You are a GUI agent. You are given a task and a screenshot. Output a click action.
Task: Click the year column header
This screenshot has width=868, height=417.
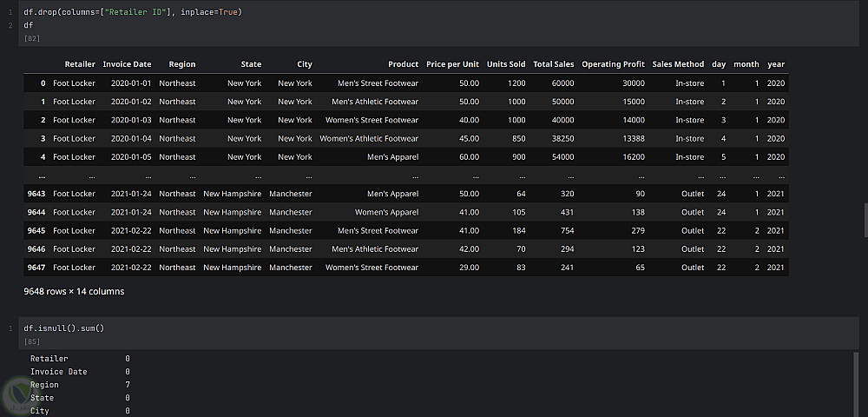(775, 64)
